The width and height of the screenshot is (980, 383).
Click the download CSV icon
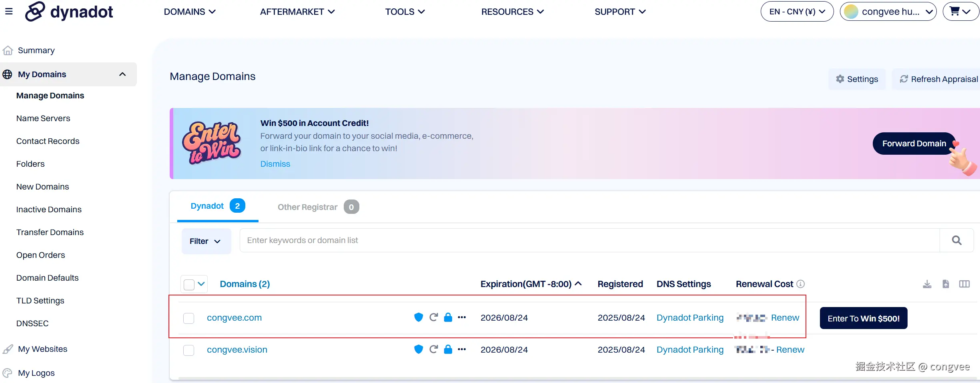[927, 284]
